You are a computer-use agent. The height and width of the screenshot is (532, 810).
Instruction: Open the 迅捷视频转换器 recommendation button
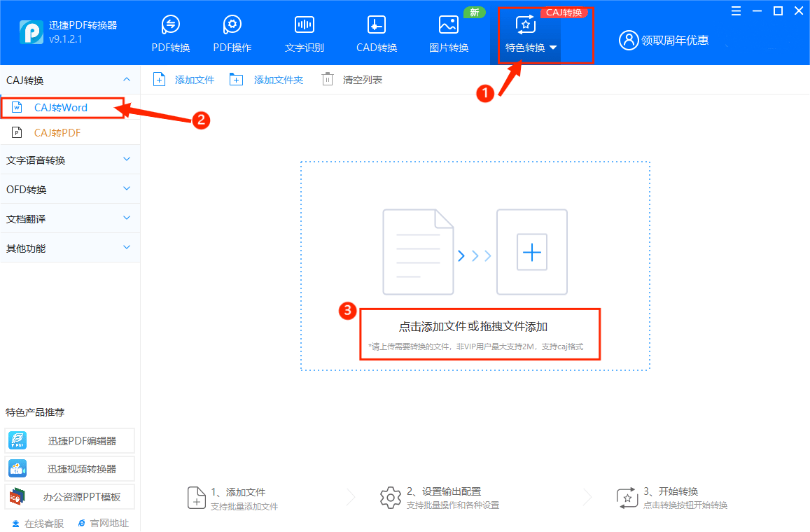click(x=70, y=468)
